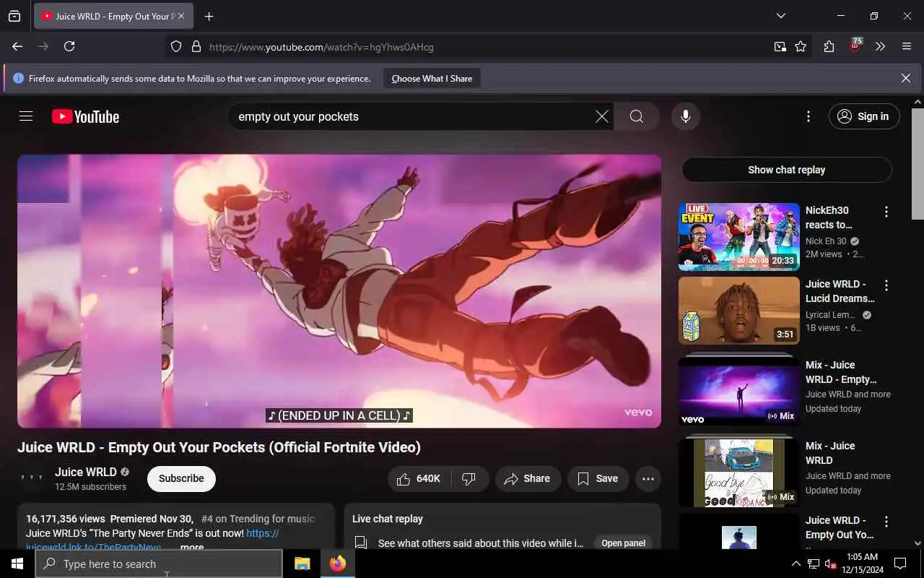Open File Explorer from taskbar
Viewport: 924px width, 578px height.
302,564
